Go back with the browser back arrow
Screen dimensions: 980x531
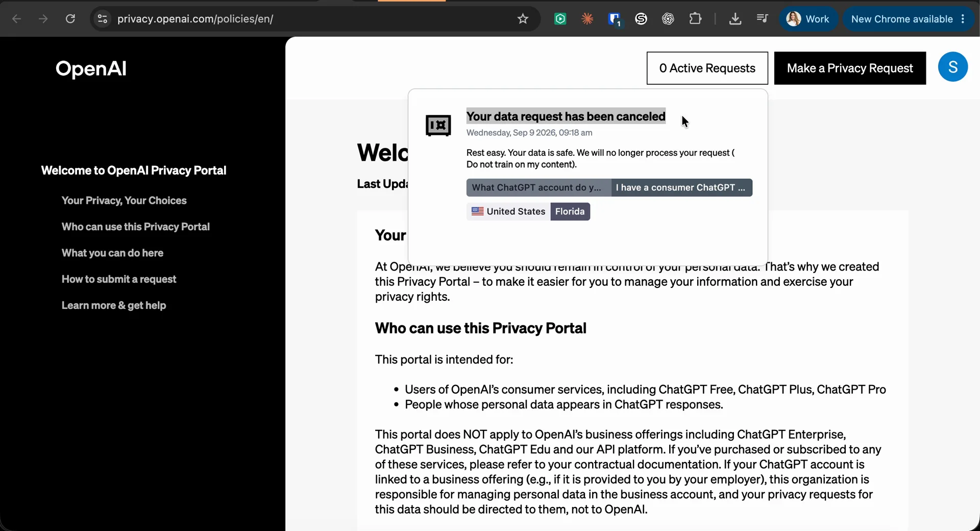click(16, 19)
